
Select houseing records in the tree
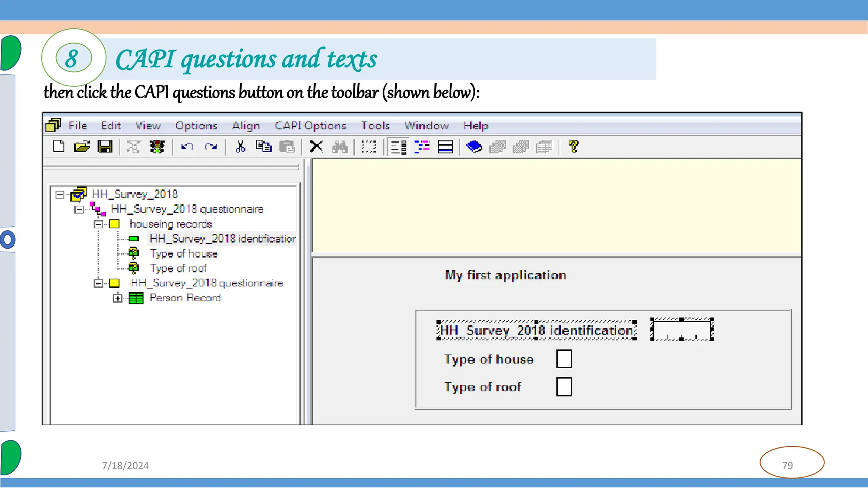point(171,224)
